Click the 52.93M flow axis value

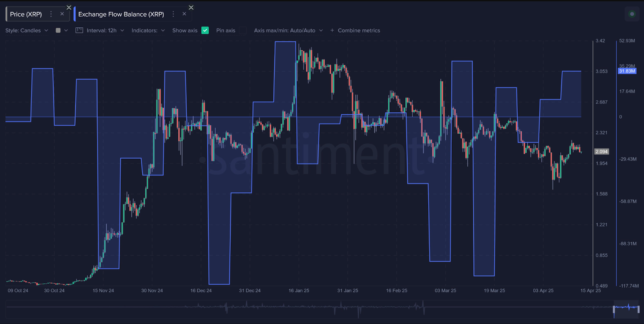pyautogui.click(x=627, y=41)
